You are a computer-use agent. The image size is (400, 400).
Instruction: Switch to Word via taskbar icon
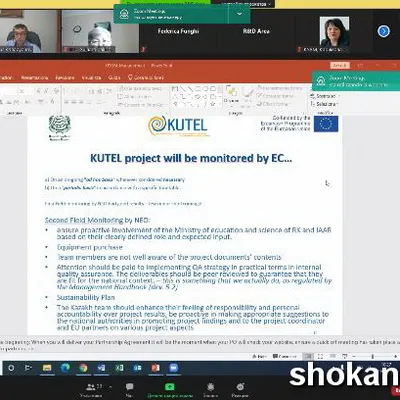coord(101,368)
